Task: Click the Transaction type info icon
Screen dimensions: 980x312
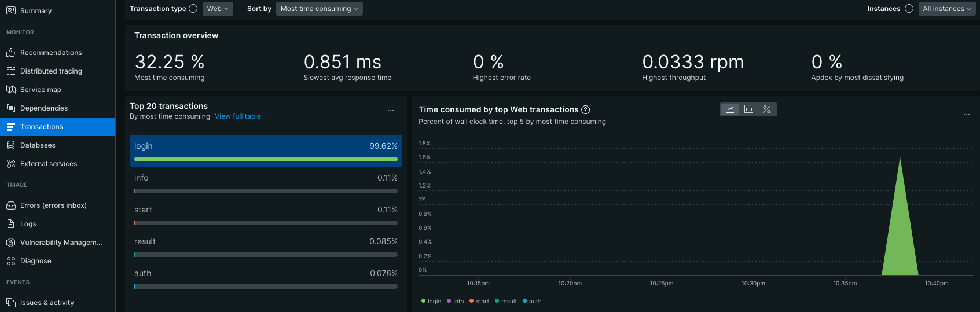Action: tap(193, 9)
